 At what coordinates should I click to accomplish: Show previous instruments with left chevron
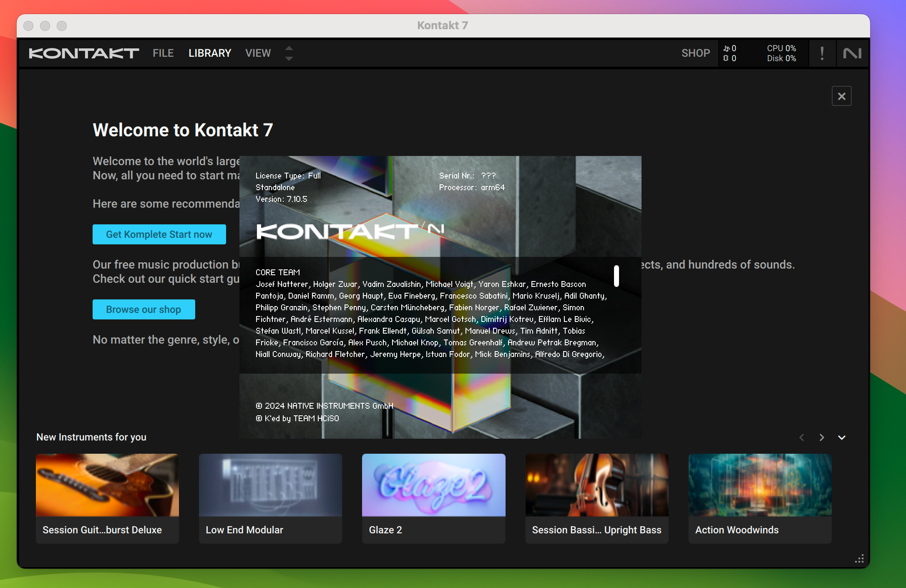click(802, 437)
